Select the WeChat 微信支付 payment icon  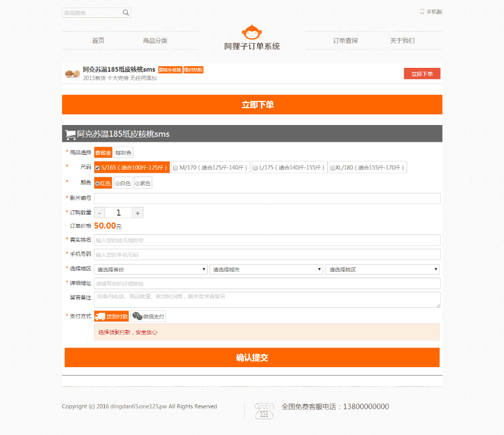click(x=136, y=316)
